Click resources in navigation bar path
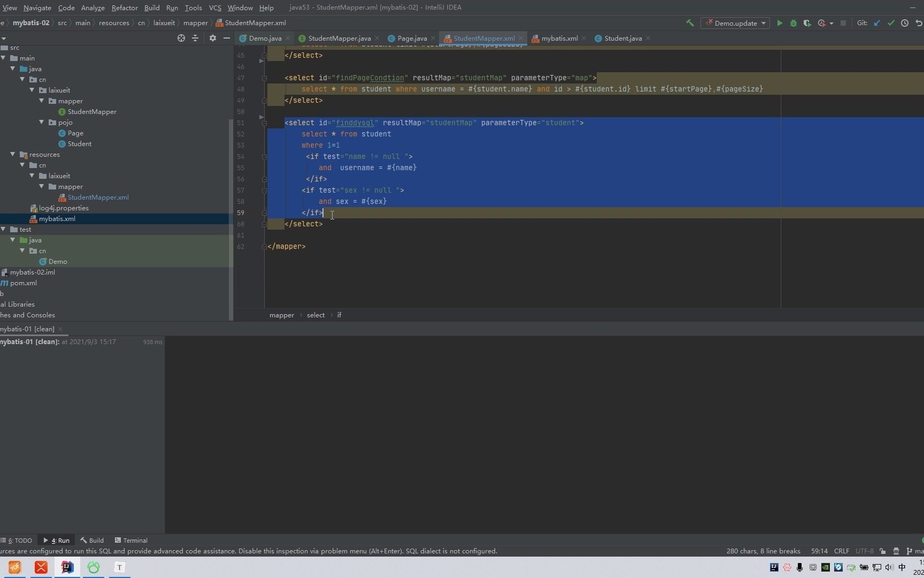The image size is (924, 578). 114,23
